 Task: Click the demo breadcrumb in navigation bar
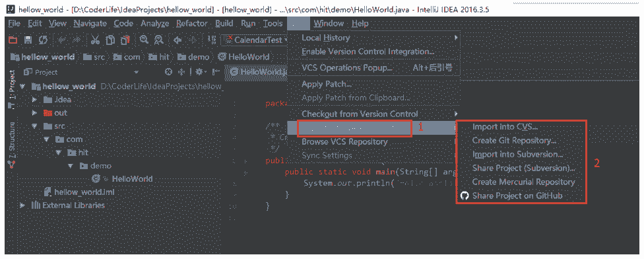(194, 57)
